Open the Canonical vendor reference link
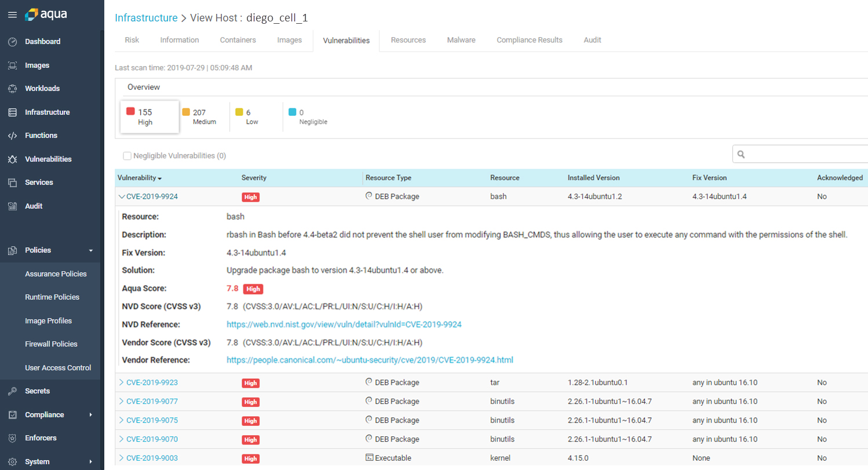 (370, 360)
